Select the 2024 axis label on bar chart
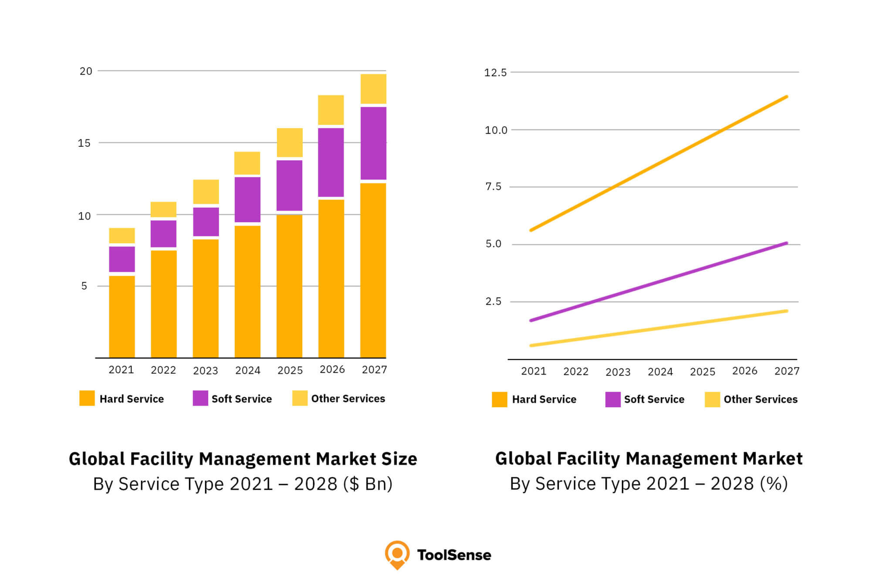The image size is (892, 588). [x=247, y=371]
